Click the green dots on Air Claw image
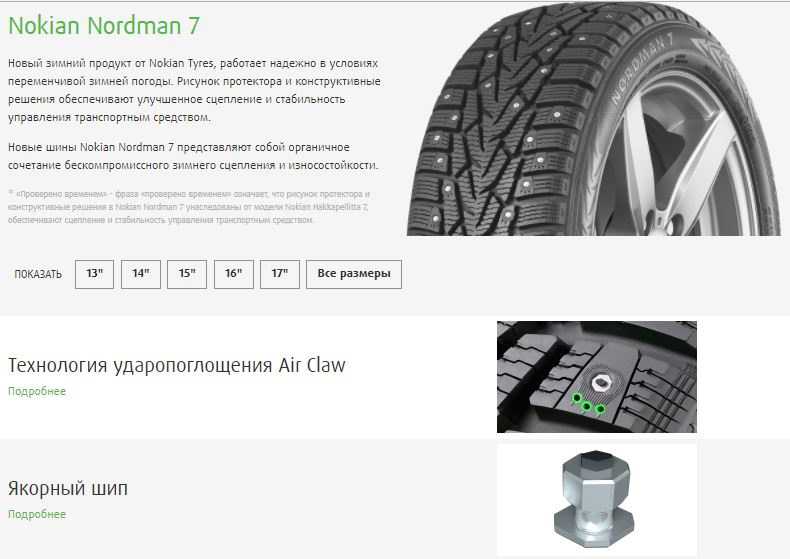Viewport: 790px width, 559px height. (x=588, y=404)
